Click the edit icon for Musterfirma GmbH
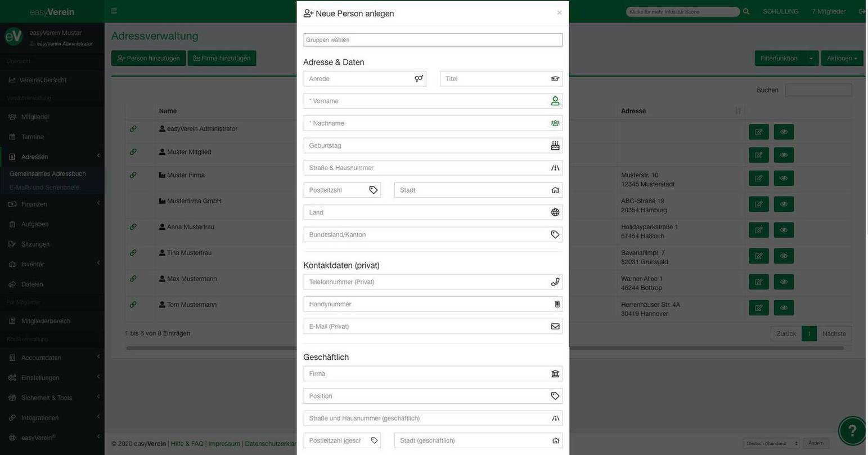This screenshot has height=455, width=868. 758,204
